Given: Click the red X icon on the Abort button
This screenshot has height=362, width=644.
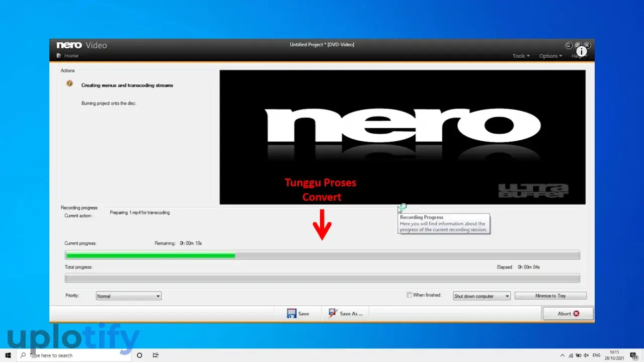Looking at the screenshot, I should (x=576, y=313).
